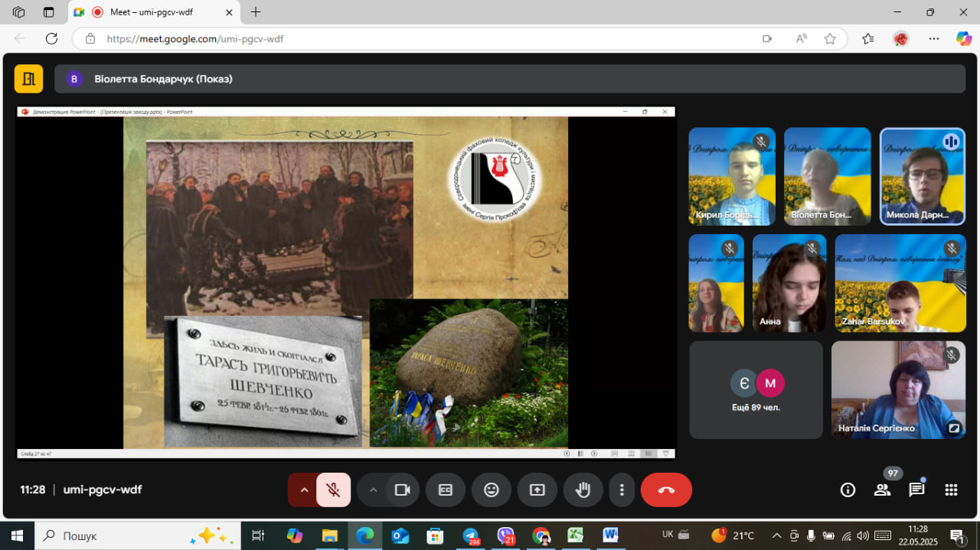The height and width of the screenshot is (550, 980).
Task: Open audio settings chevron beside microphone
Action: click(304, 490)
